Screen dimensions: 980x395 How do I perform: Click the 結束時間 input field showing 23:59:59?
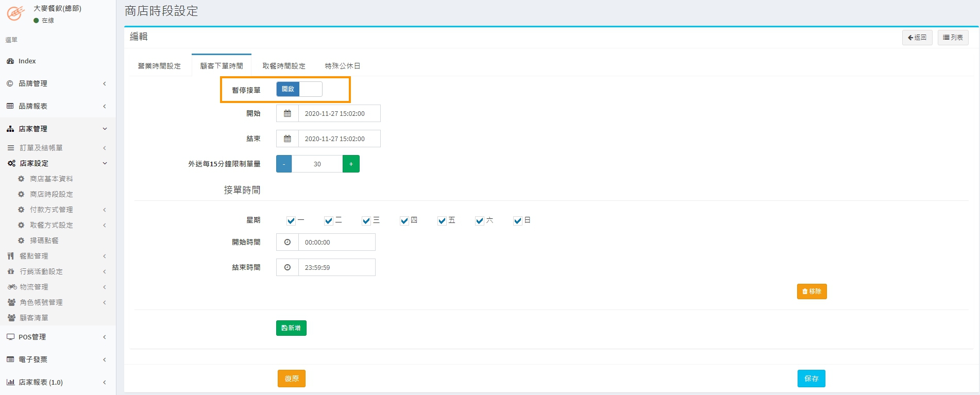tap(336, 267)
